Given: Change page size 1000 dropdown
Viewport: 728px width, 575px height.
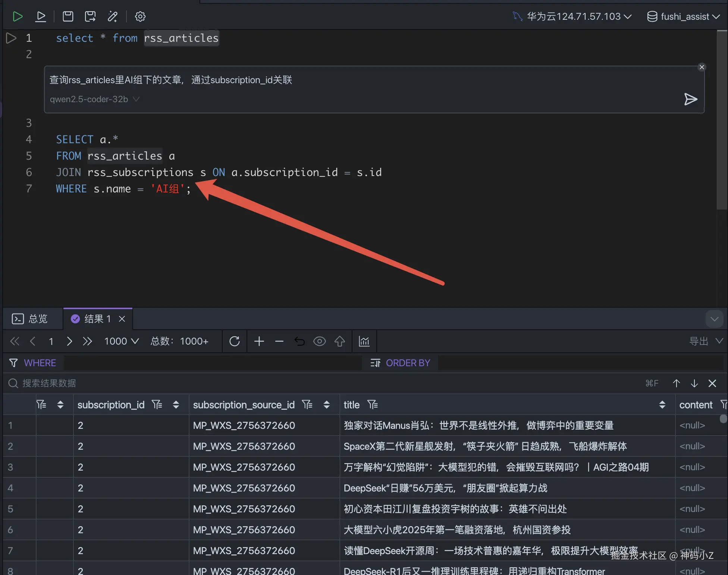Looking at the screenshot, I should pyautogui.click(x=121, y=341).
